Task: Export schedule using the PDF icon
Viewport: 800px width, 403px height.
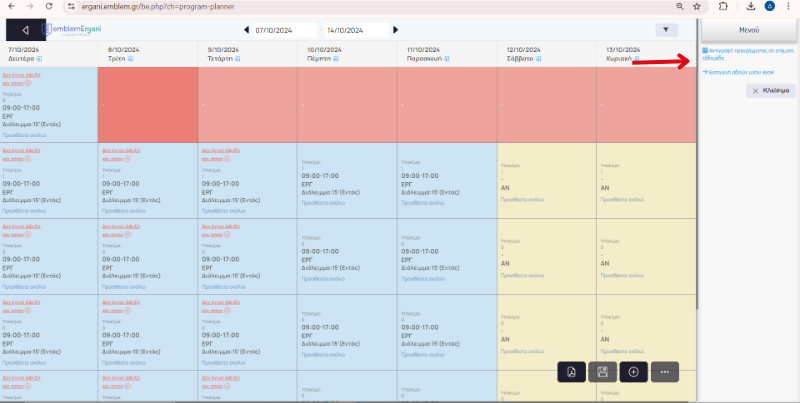Action: tap(572, 372)
